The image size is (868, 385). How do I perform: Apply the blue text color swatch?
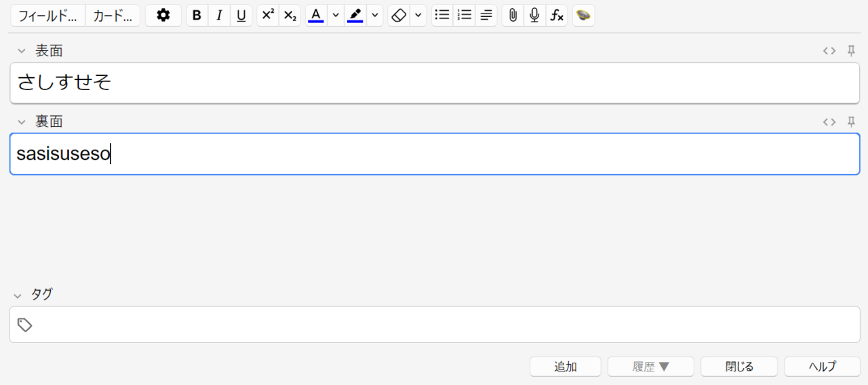point(315,16)
